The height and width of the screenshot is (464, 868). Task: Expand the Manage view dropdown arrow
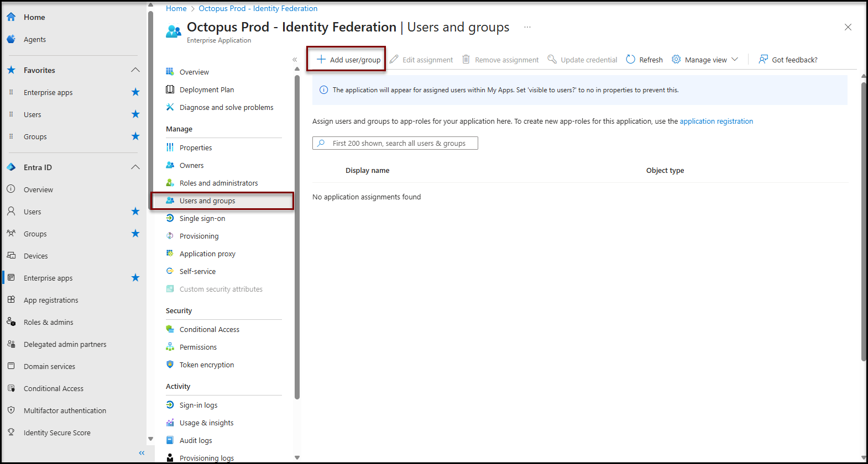tap(735, 60)
